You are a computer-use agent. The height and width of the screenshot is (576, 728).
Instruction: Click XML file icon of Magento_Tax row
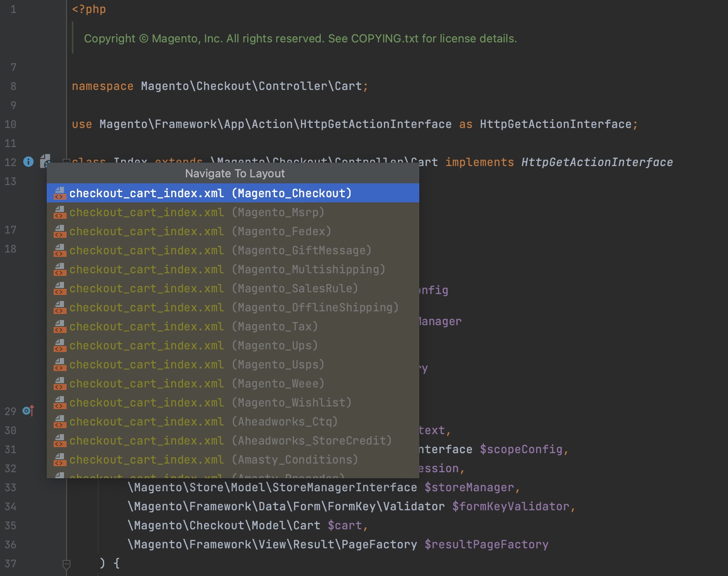point(60,326)
